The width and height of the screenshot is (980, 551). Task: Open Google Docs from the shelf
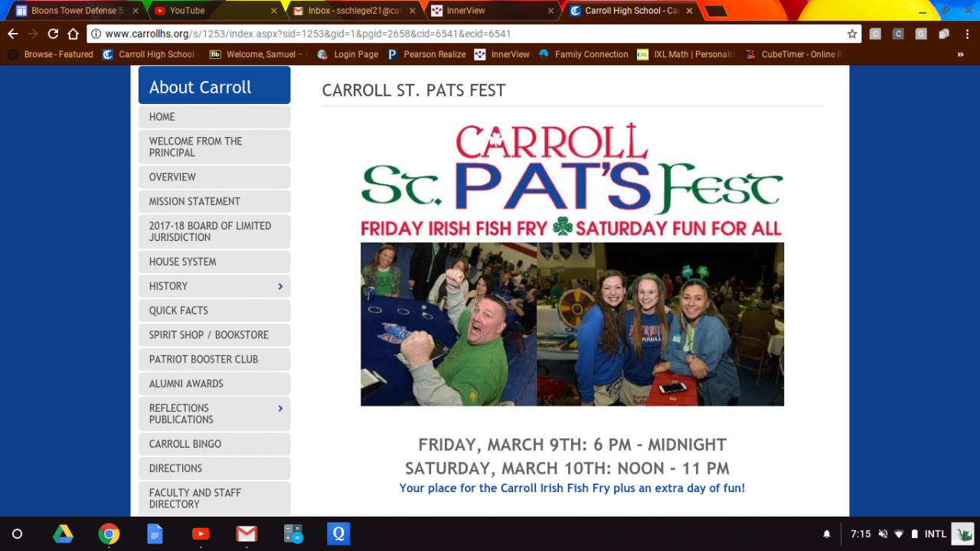[155, 533]
